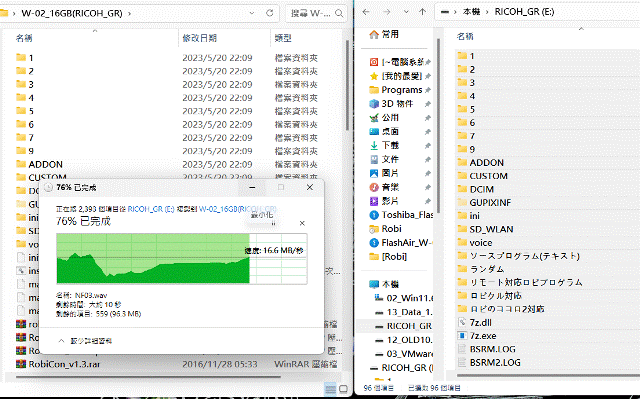Select the SD_WLAN folder in the right window

pos(491,229)
